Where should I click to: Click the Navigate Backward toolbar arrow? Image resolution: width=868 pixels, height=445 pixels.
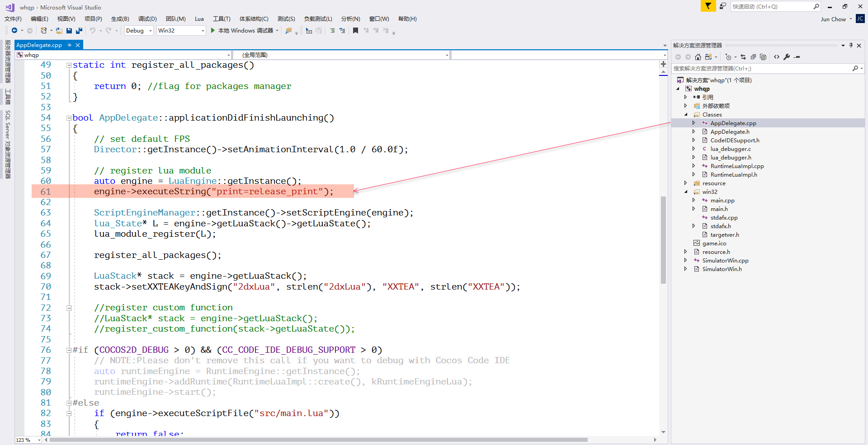pos(14,30)
